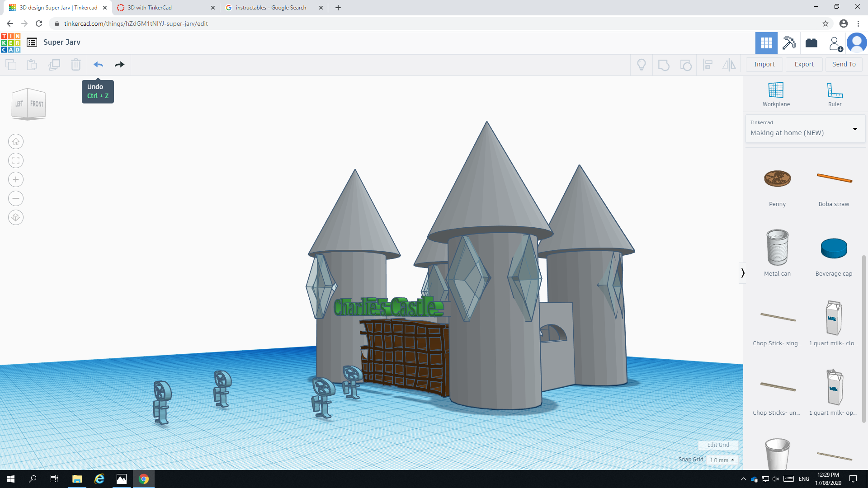Open the Snap Grid value dropdown
This screenshot has width=868, height=488.
pos(722,460)
